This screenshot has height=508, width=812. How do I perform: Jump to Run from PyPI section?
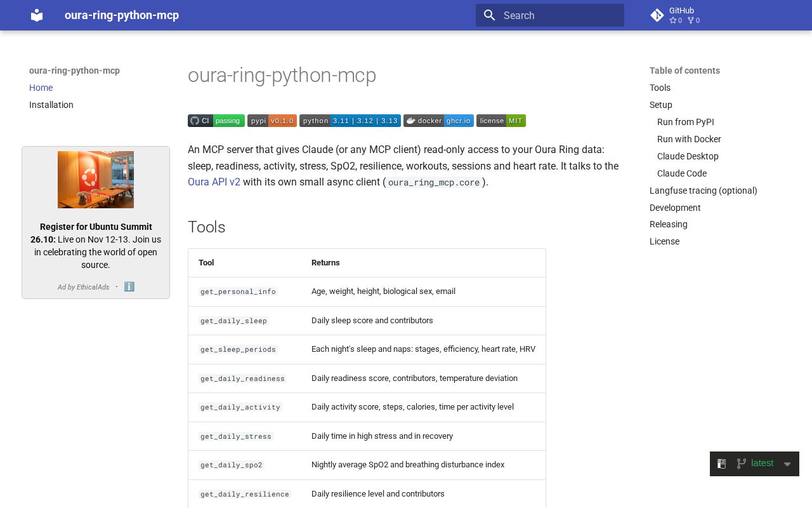686,122
